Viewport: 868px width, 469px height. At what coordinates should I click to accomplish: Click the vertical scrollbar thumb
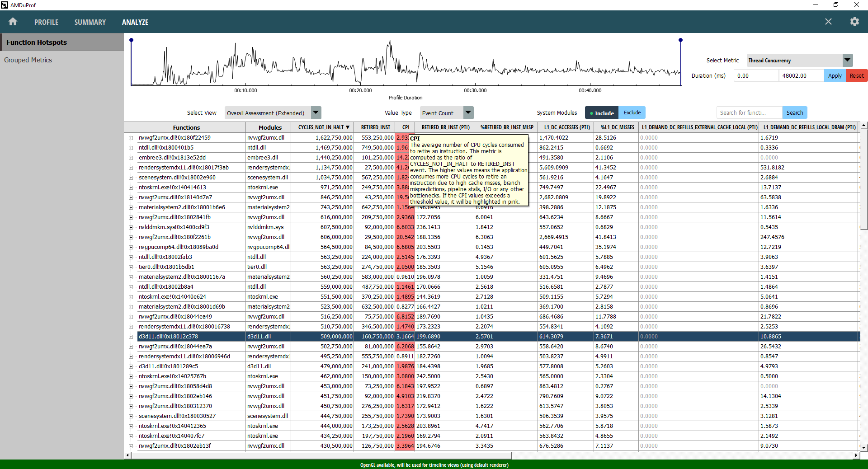pos(863,180)
